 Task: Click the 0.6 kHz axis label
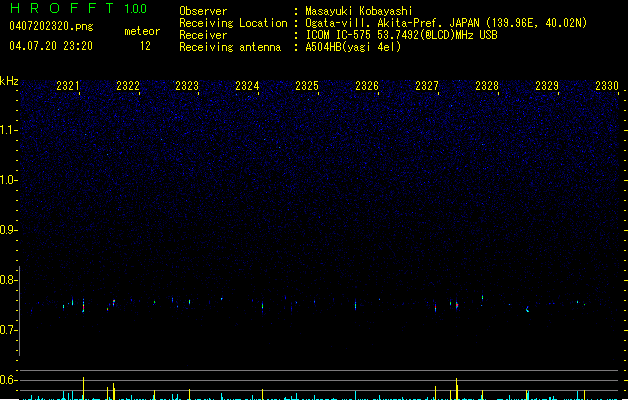point(8,380)
